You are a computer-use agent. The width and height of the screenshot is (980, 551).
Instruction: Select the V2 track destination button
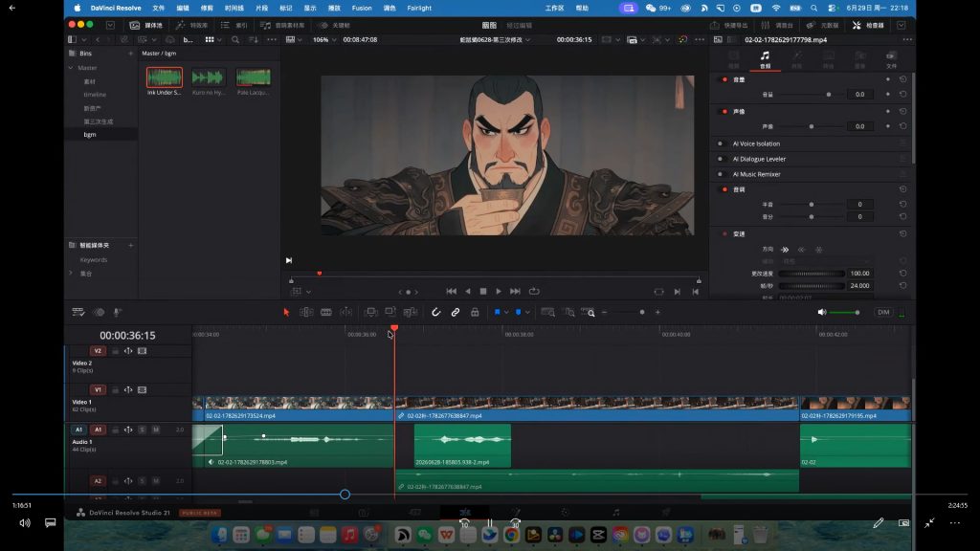pyautogui.click(x=98, y=351)
